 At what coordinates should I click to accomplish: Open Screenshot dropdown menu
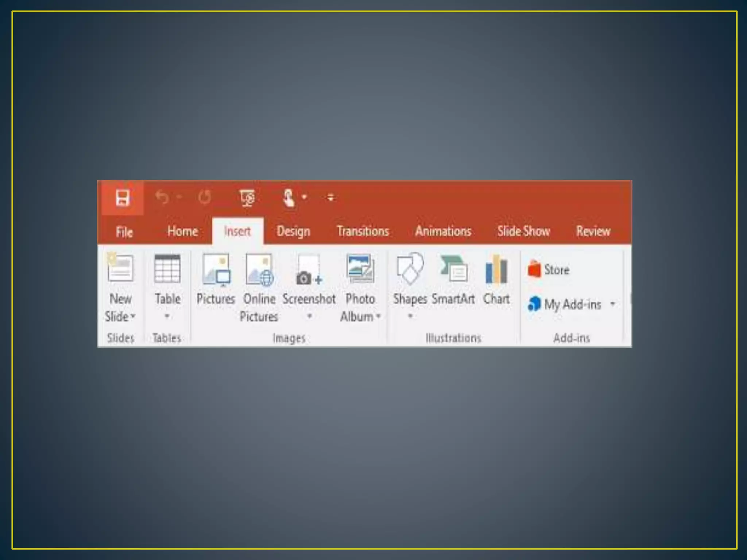(309, 316)
